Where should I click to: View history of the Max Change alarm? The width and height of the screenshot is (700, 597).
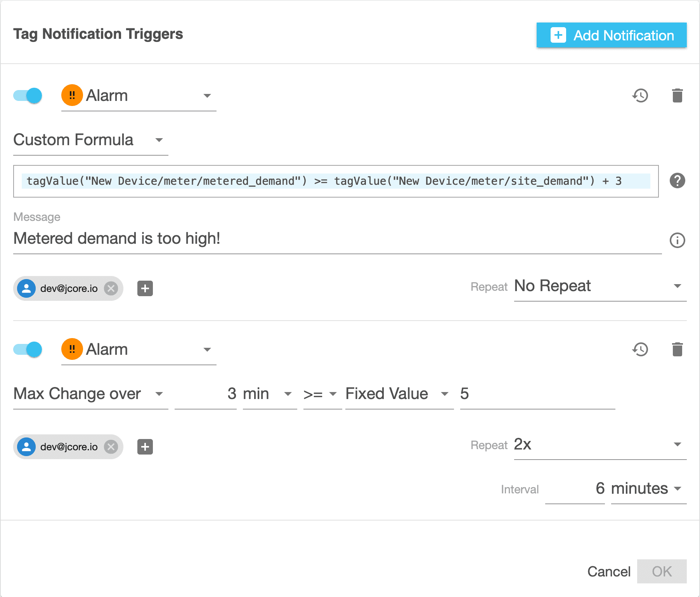[x=640, y=349]
